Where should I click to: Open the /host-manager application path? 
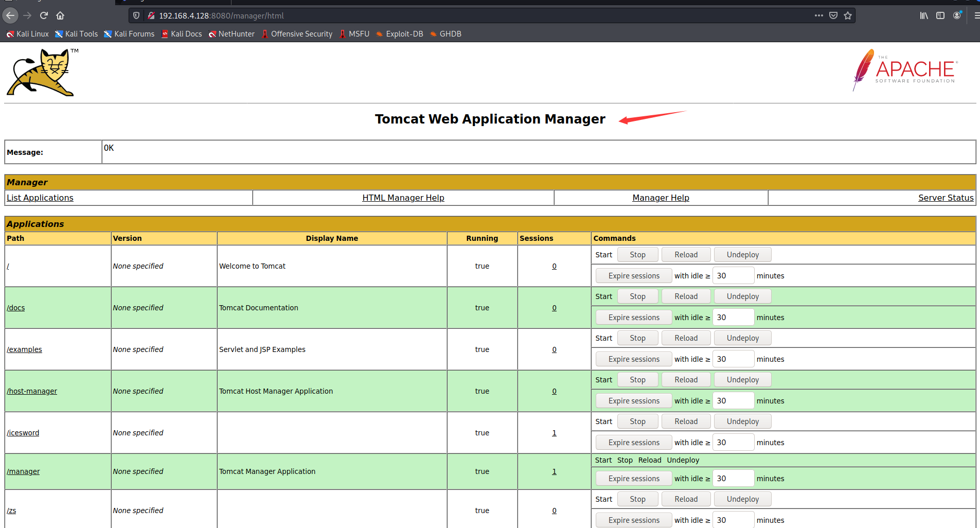coord(32,391)
